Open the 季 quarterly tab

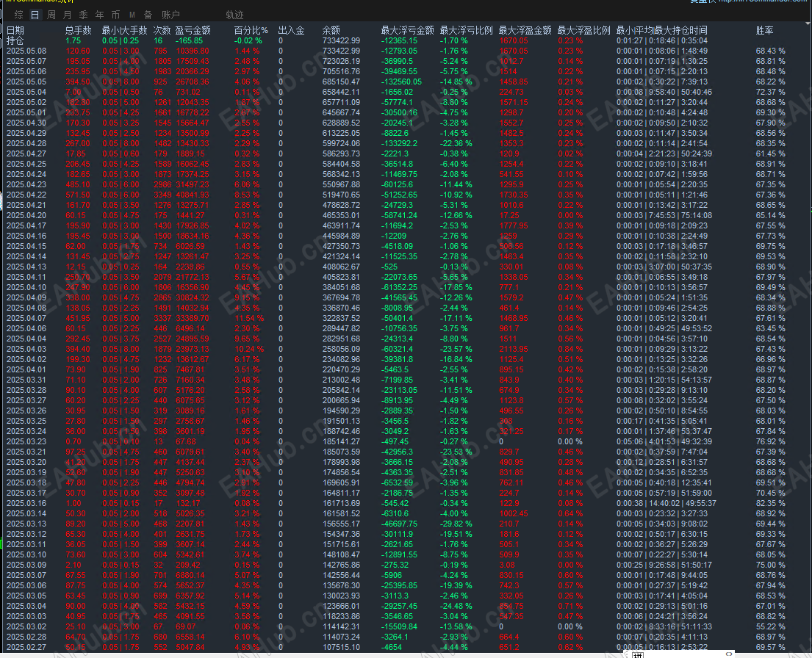[x=83, y=15]
